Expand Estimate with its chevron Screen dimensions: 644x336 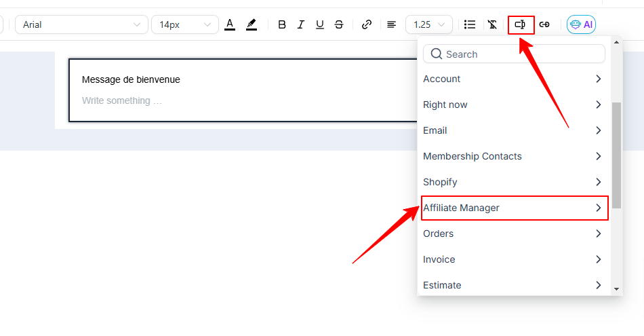coord(599,285)
